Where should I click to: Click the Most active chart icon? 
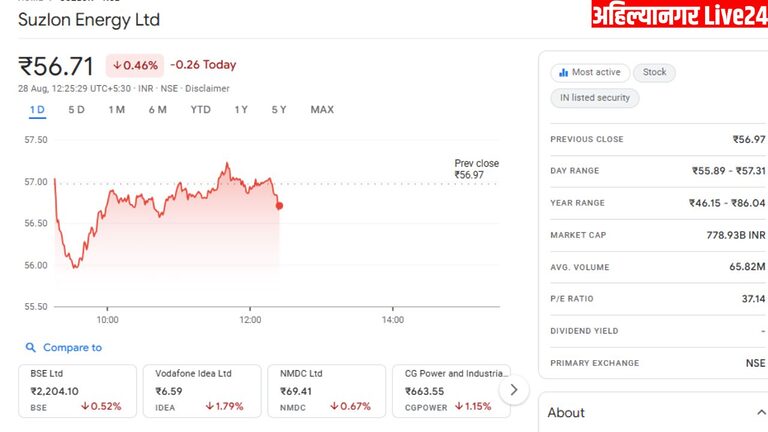coord(563,72)
